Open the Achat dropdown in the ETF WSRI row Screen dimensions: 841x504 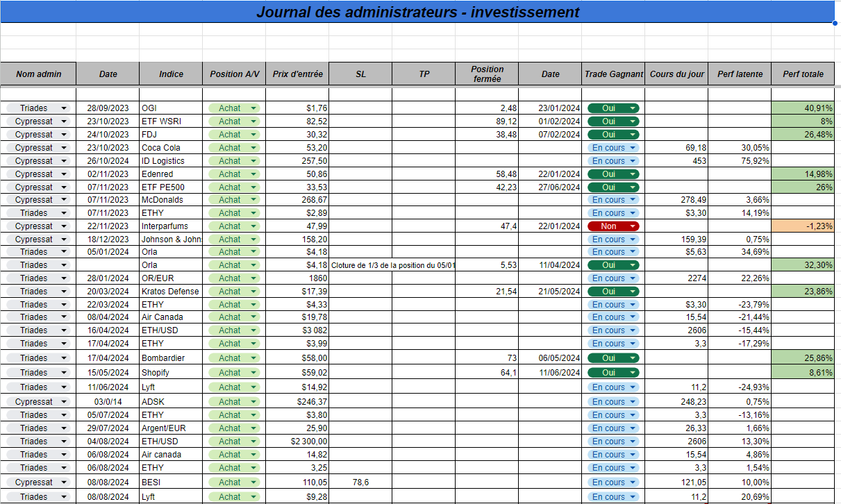coord(234,121)
